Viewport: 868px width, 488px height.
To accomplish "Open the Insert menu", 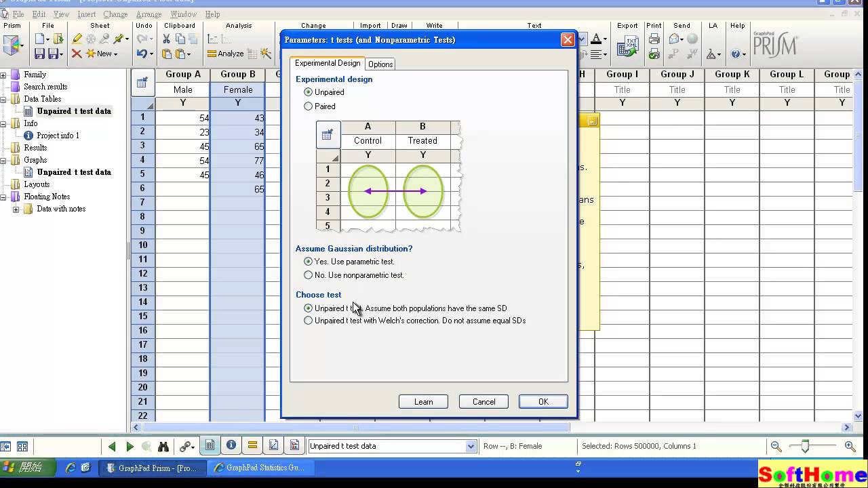I will (x=86, y=14).
